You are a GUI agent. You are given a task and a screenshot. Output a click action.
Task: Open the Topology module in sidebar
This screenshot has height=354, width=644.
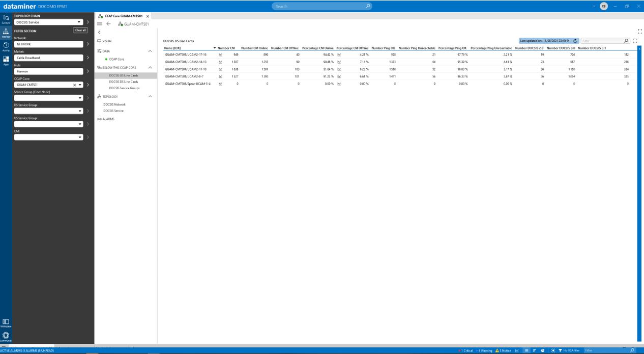pyautogui.click(x=6, y=33)
